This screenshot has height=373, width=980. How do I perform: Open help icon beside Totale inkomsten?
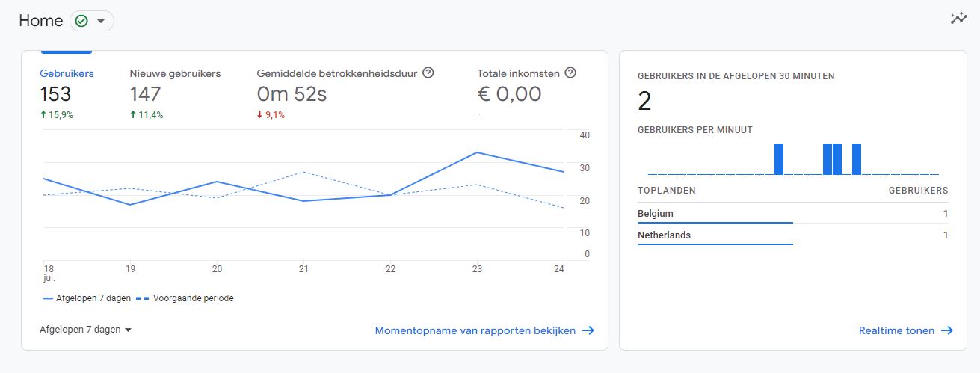coord(570,73)
